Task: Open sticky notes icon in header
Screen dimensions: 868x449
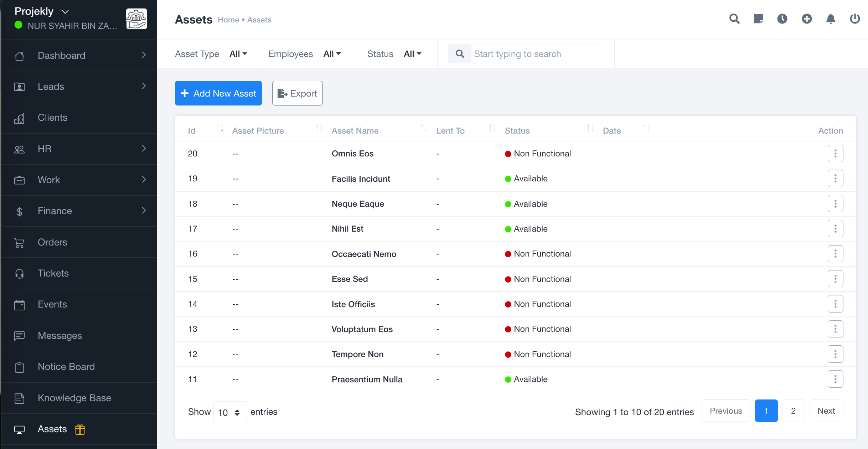Action: coord(758,19)
